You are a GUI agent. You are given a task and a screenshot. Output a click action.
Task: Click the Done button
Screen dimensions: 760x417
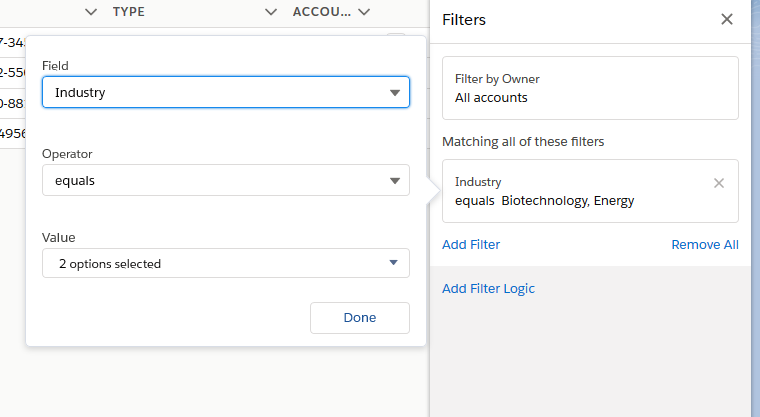(360, 318)
